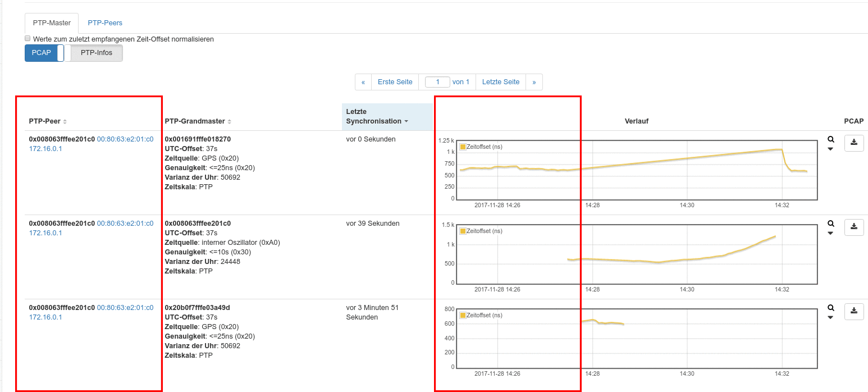Screen dimensions: 868x392
Task: Expand the caret arrow beside the second graph
Action: pyautogui.click(x=830, y=234)
